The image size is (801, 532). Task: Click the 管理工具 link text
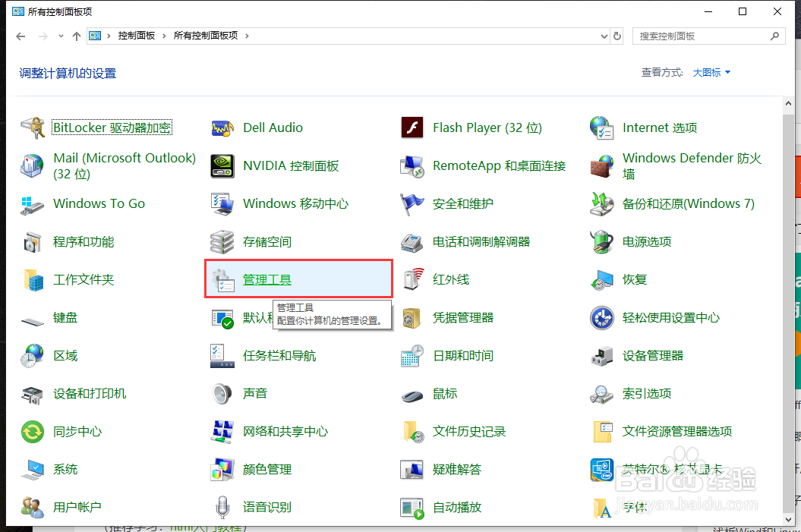(266, 280)
